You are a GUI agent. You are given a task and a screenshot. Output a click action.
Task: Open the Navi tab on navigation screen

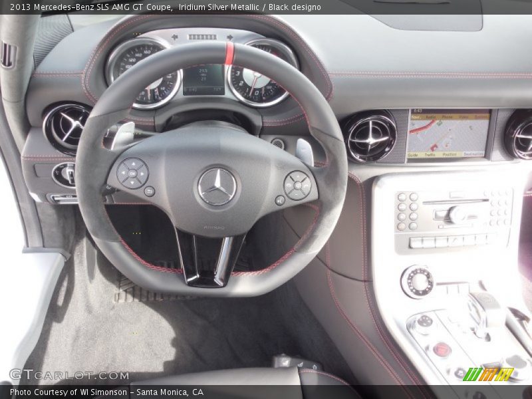pos(416,117)
